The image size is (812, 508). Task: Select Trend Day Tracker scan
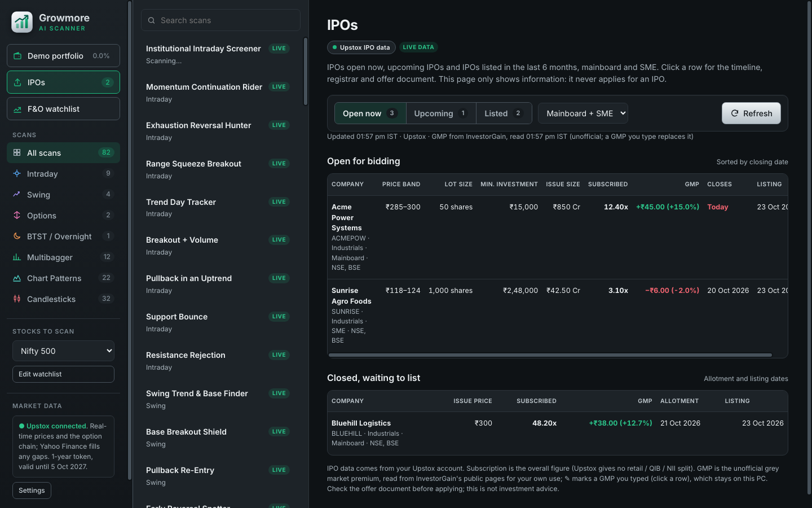218,208
